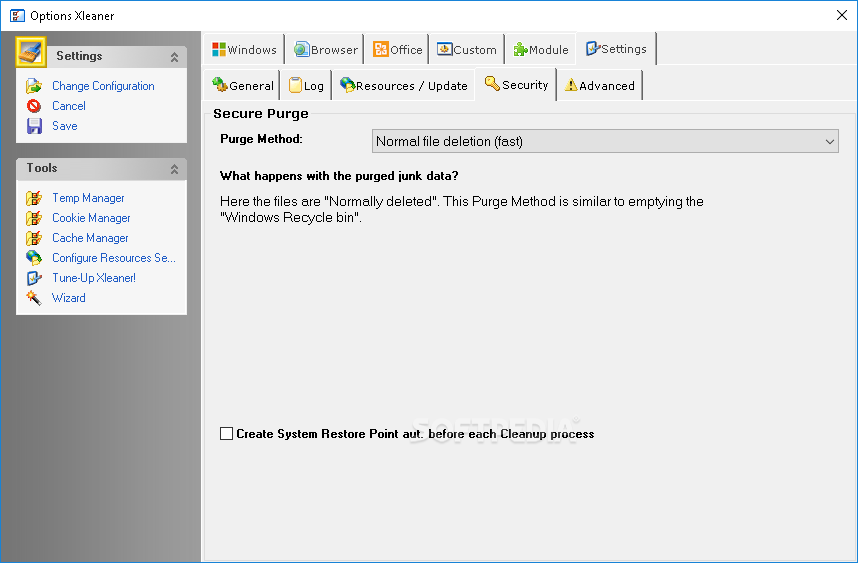Open Cookie Manager tool

[91, 218]
